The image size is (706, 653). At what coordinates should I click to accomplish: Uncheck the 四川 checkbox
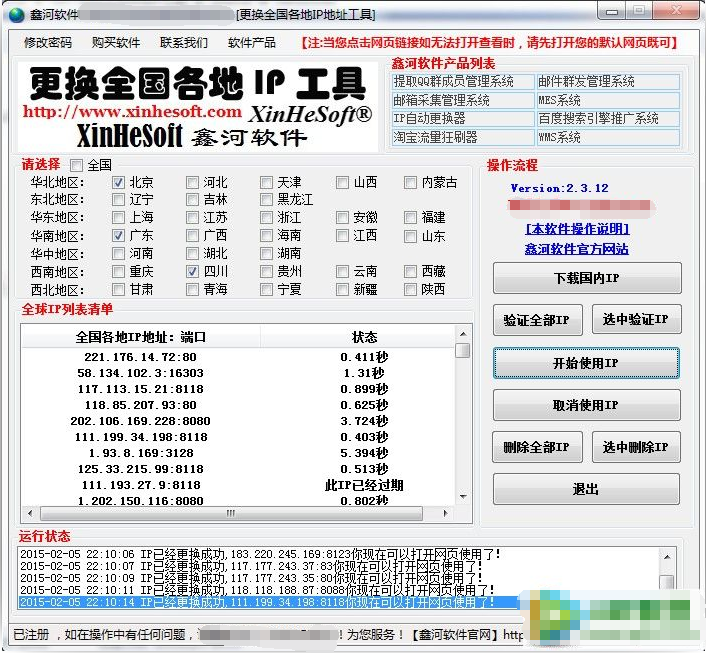pos(192,272)
